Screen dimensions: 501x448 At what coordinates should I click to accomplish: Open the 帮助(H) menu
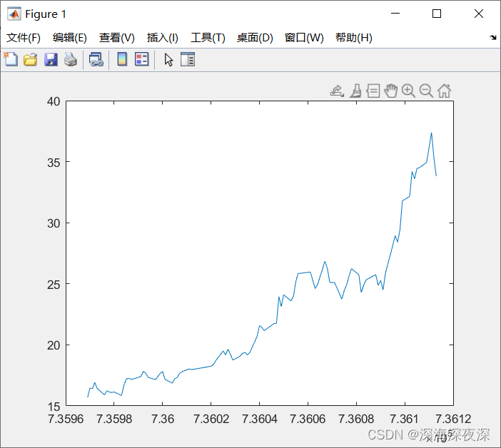[354, 38]
